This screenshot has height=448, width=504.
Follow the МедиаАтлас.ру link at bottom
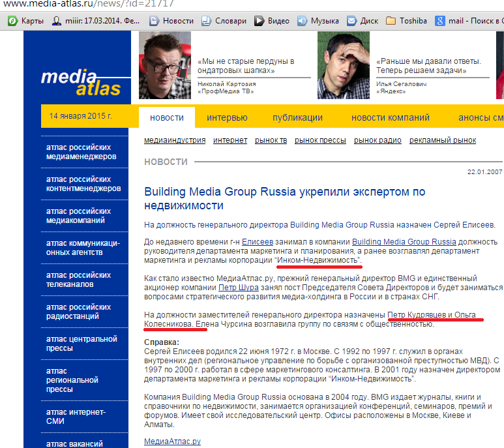[x=172, y=441]
